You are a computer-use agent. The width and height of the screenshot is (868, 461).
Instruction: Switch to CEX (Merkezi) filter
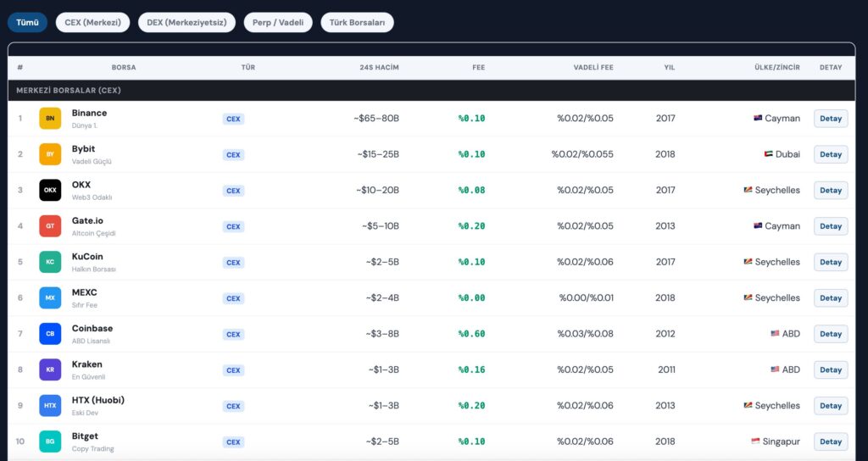(x=92, y=23)
